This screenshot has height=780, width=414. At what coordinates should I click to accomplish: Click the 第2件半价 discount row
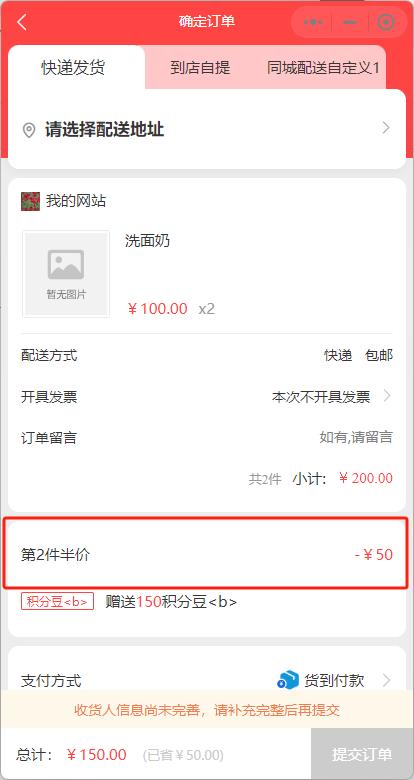207,554
